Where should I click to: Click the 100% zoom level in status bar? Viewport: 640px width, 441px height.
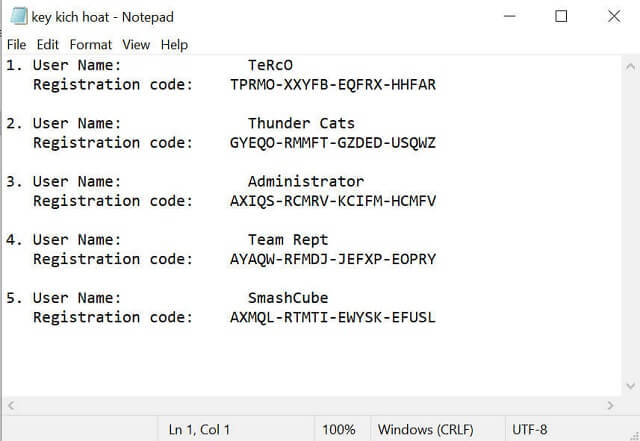pyautogui.click(x=338, y=429)
